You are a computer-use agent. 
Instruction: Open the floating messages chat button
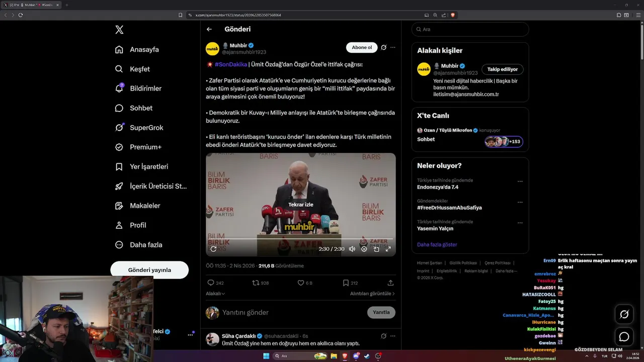[x=624, y=336]
